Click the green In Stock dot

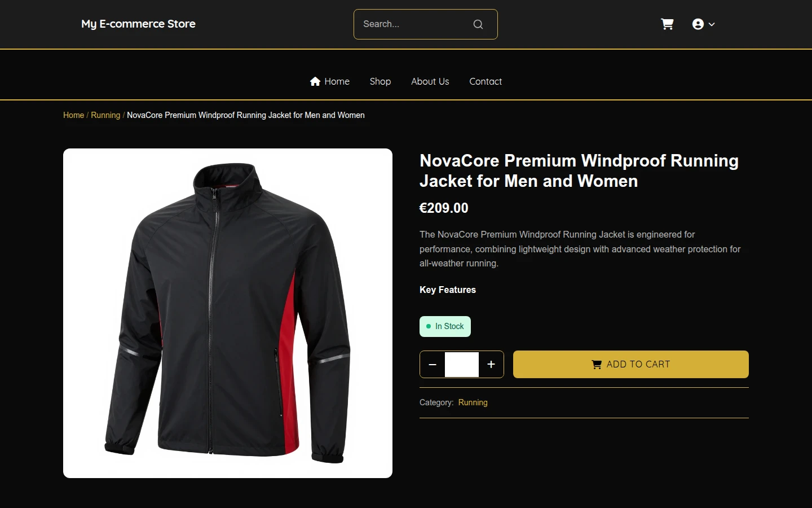tap(429, 326)
